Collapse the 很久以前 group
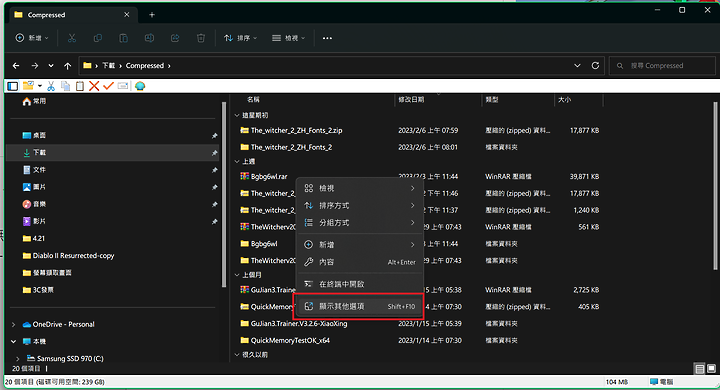The image size is (720, 390). [237, 355]
